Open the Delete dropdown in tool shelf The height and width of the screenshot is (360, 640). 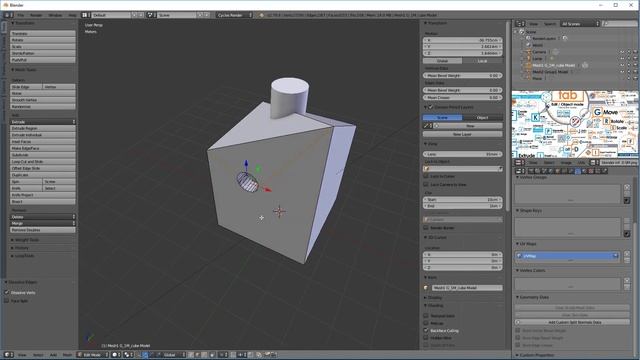(x=43, y=217)
